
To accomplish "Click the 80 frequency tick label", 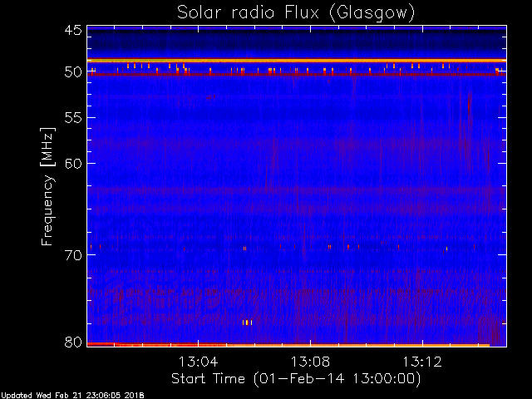I will click(73, 342).
